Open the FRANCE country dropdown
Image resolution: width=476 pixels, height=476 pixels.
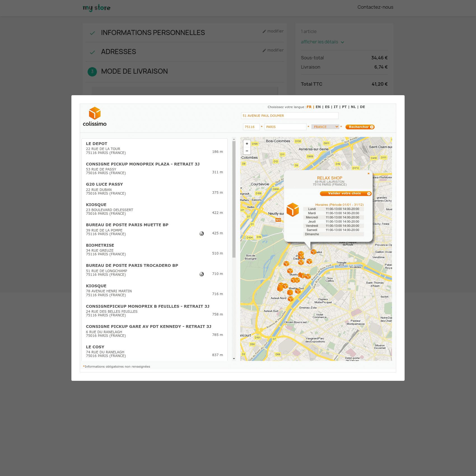point(325,127)
